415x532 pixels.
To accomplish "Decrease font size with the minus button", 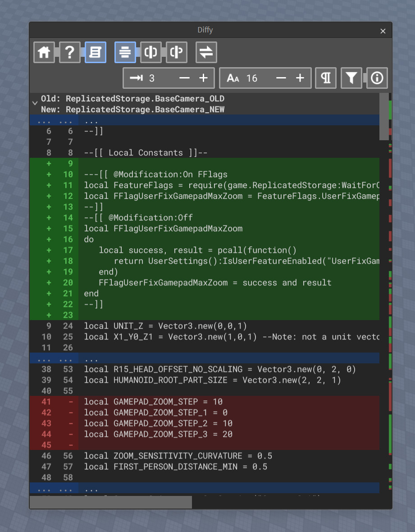I will tap(280, 78).
